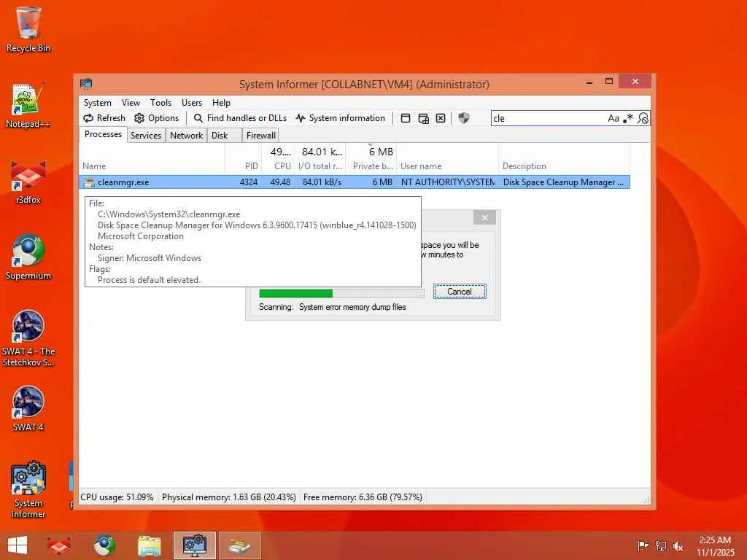
Task: Open SWAT 4 - The Stetchkov Syndicate shortcut
Action: [28, 338]
